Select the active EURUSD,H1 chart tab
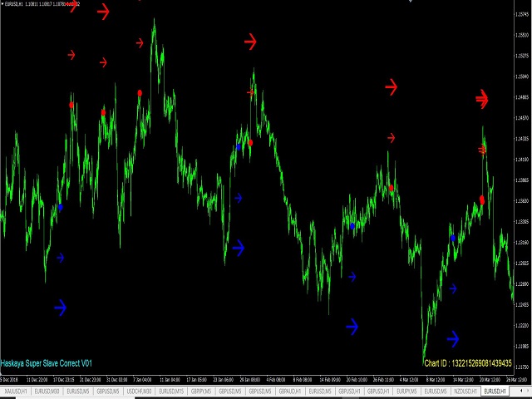The height and width of the screenshot is (399, 532). coord(495,392)
